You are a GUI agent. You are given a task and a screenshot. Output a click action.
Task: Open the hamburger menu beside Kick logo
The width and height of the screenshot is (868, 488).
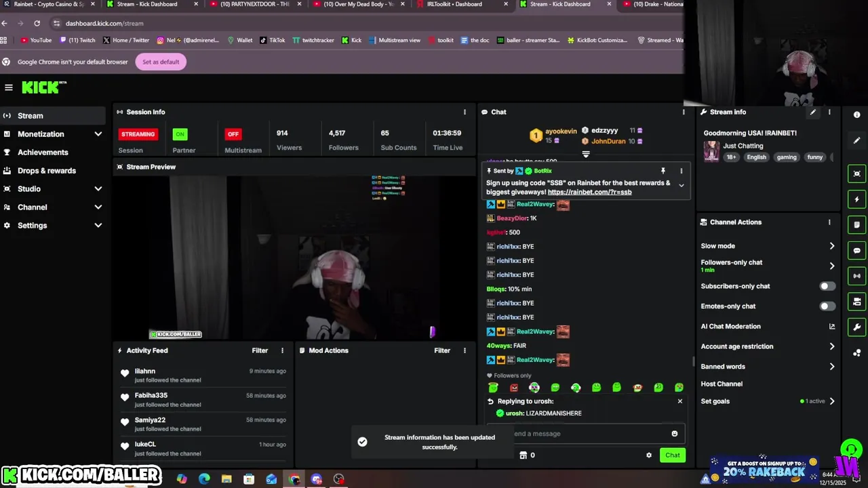pos(8,87)
